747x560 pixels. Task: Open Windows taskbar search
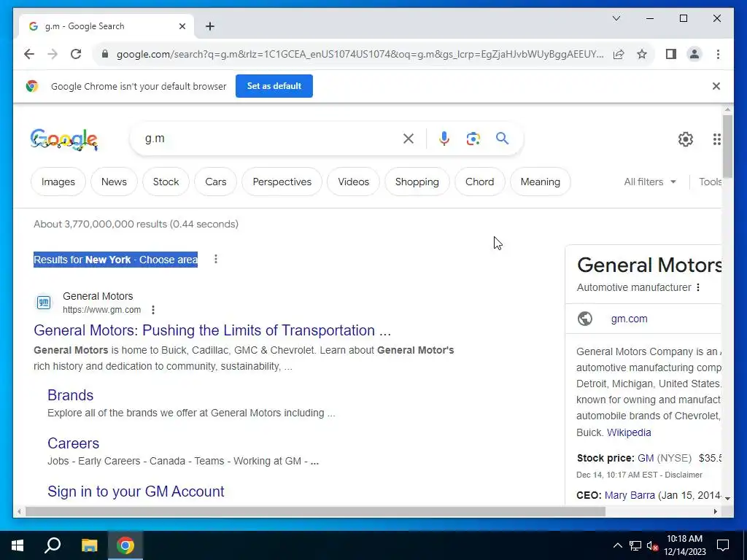[53, 545]
